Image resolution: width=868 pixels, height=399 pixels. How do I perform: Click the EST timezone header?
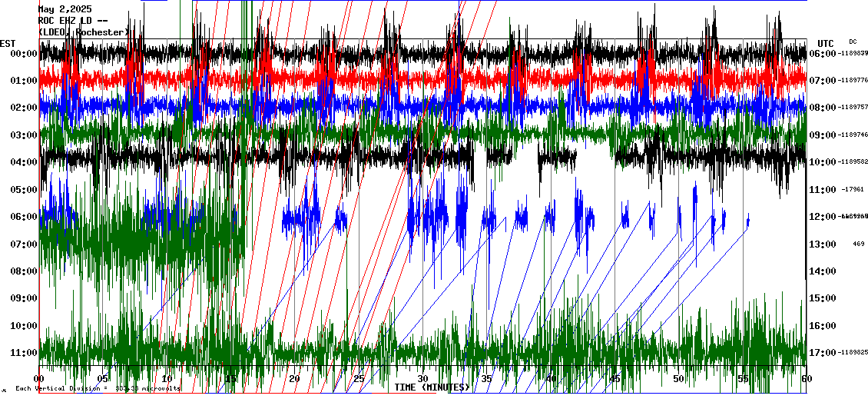(x=8, y=43)
